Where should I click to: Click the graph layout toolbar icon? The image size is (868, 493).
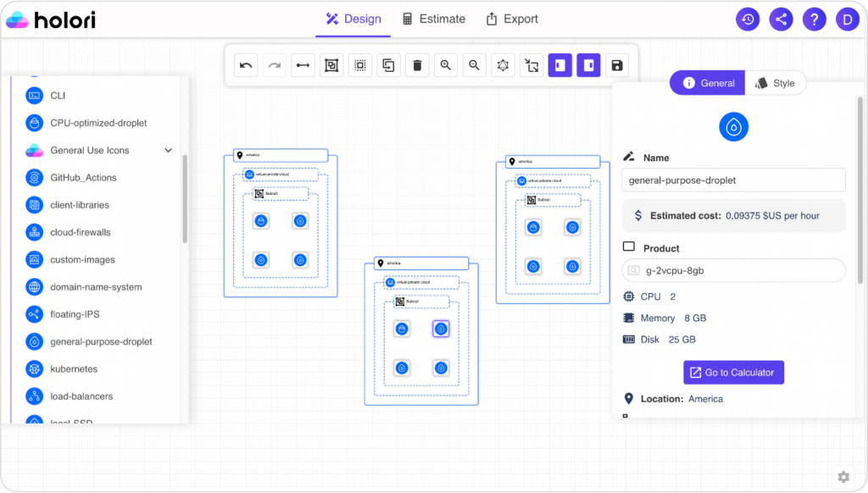click(x=503, y=65)
